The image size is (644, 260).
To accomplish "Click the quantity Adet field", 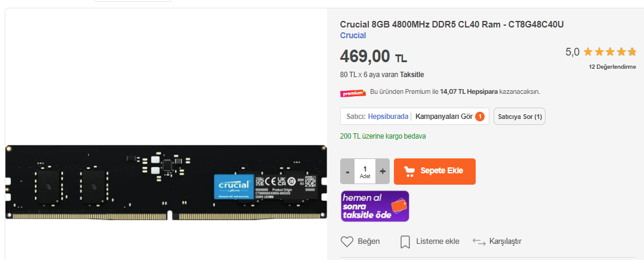I will pos(365,172).
